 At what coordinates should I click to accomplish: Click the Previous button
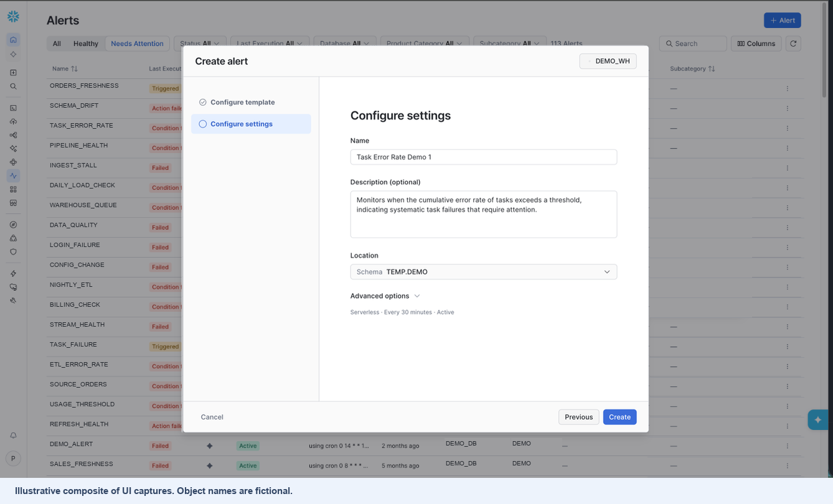pos(578,417)
